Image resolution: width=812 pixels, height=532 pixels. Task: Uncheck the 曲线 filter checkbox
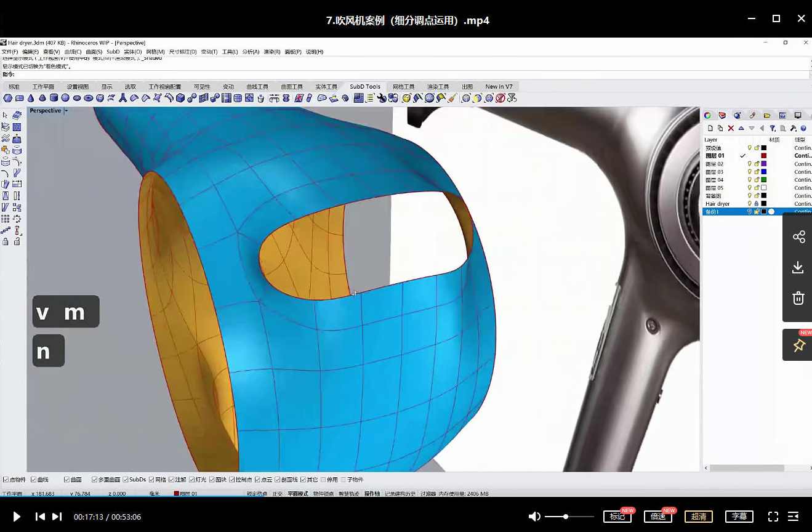click(x=34, y=480)
